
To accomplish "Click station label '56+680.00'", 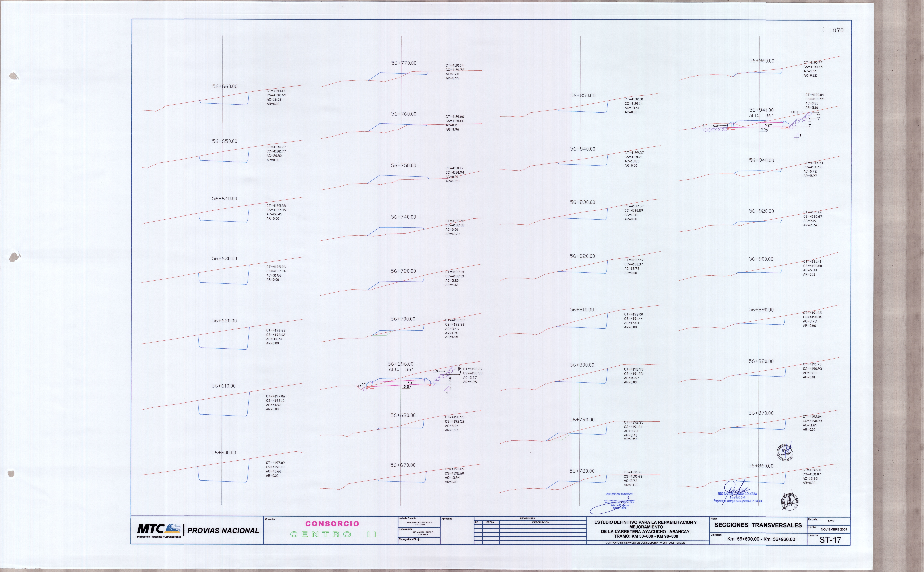I will coord(403,415).
